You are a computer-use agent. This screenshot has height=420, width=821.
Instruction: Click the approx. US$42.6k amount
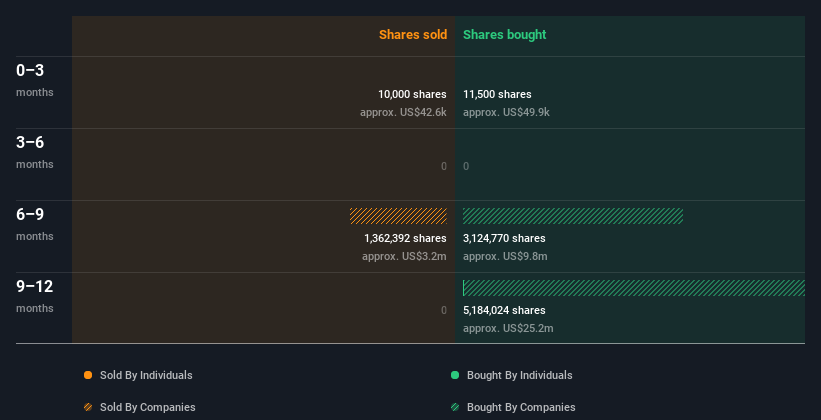click(403, 112)
